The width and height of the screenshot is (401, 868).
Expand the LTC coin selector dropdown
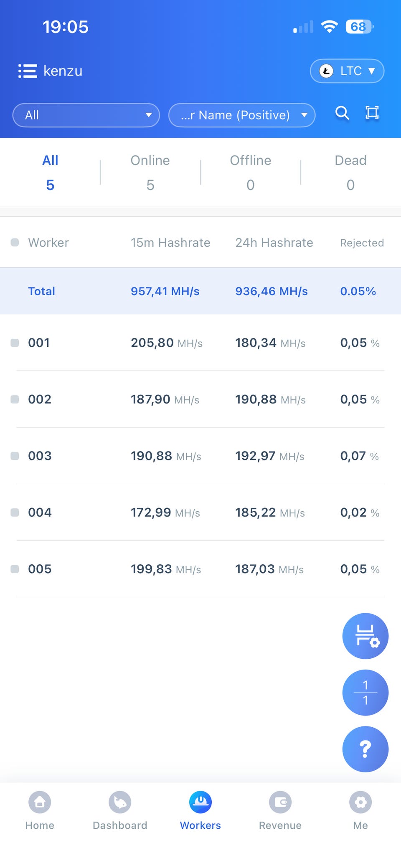click(x=347, y=71)
